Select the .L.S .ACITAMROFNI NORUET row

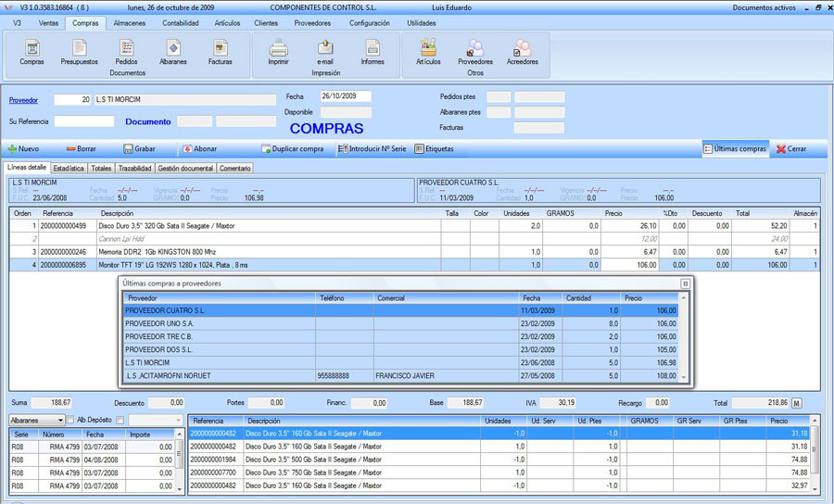[x=400, y=375]
